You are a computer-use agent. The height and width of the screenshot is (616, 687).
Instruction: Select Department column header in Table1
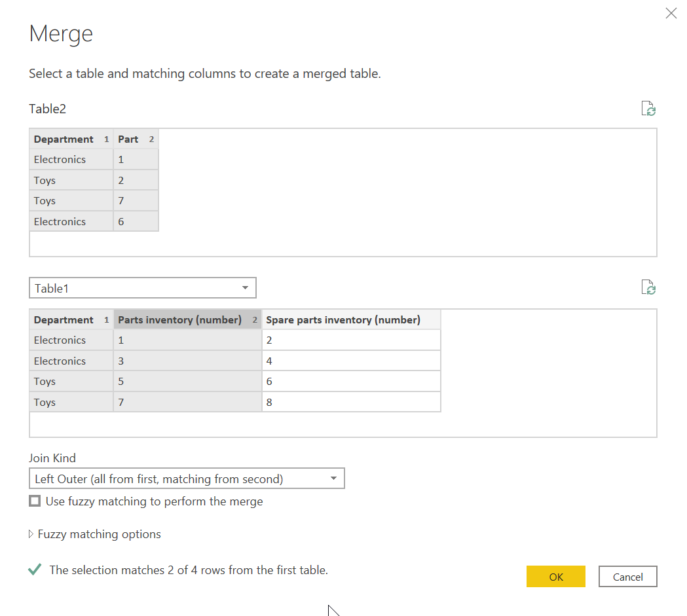[x=71, y=320]
